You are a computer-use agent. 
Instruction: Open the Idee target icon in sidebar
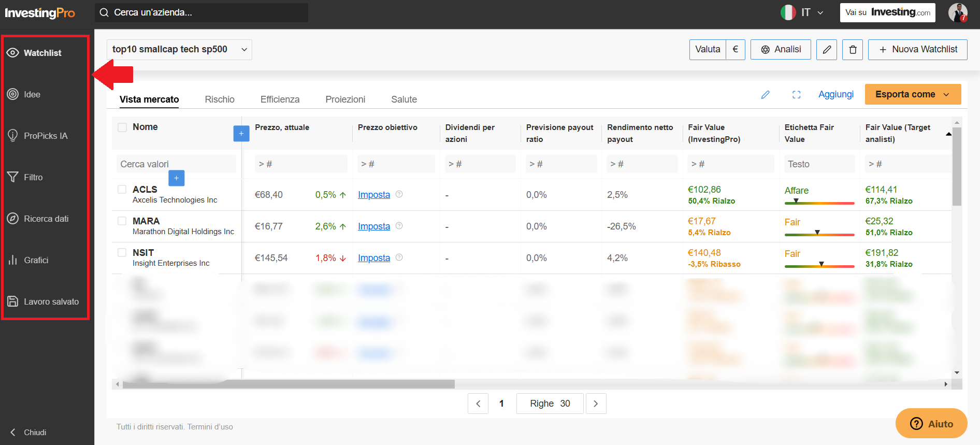(13, 94)
